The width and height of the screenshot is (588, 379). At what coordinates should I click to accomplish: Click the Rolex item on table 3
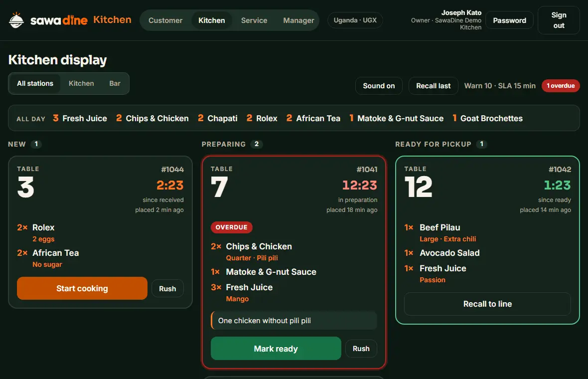coord(43,227)
